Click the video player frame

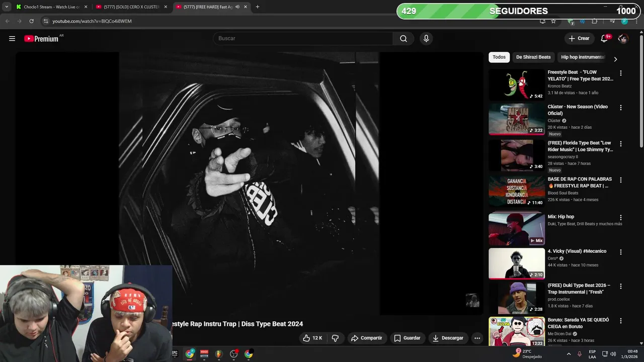(249, 184)
